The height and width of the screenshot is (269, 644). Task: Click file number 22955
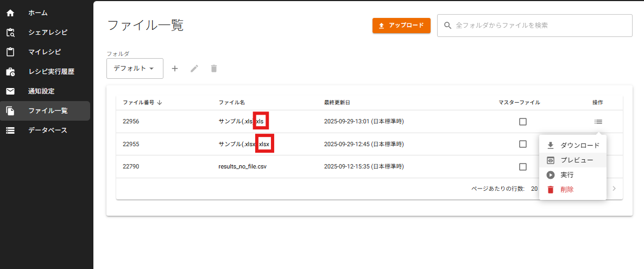point(131,144)
